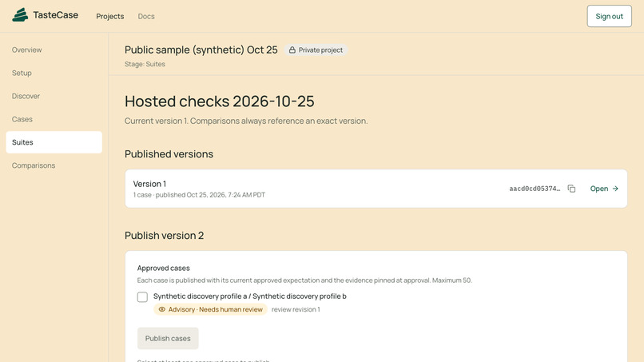Open Version 1 via Open link
The image size is (644, 362).
(x=604, y=189)
